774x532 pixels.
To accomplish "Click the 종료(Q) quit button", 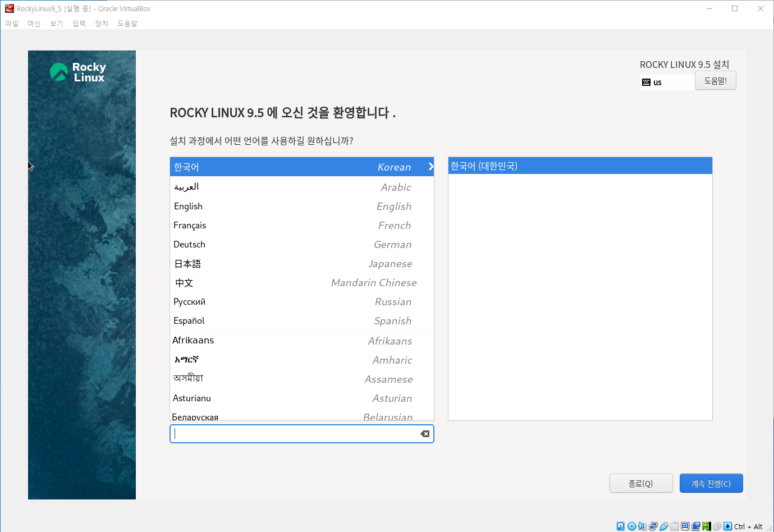I will click(641, 483).
